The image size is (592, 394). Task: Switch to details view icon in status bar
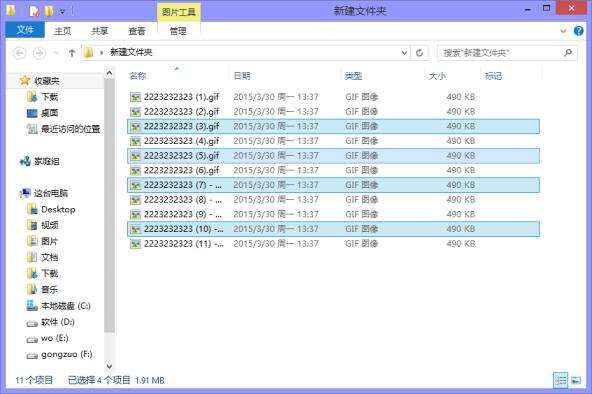(561, 380)
